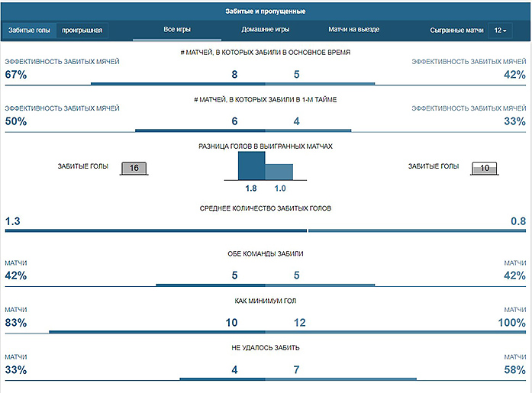Click the "Сыгранные матчи" label
Screen dimensions: 532x393
tap(456, 31)
